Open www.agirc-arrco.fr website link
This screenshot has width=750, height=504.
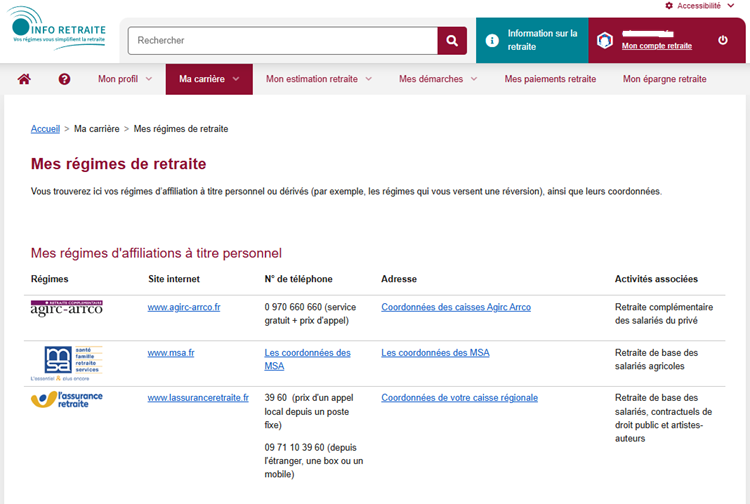click(184, 307)
